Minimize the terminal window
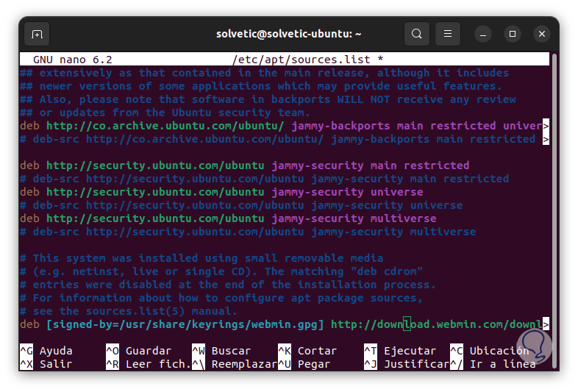This screenshot has height=392, width=578. coord(483,35)
